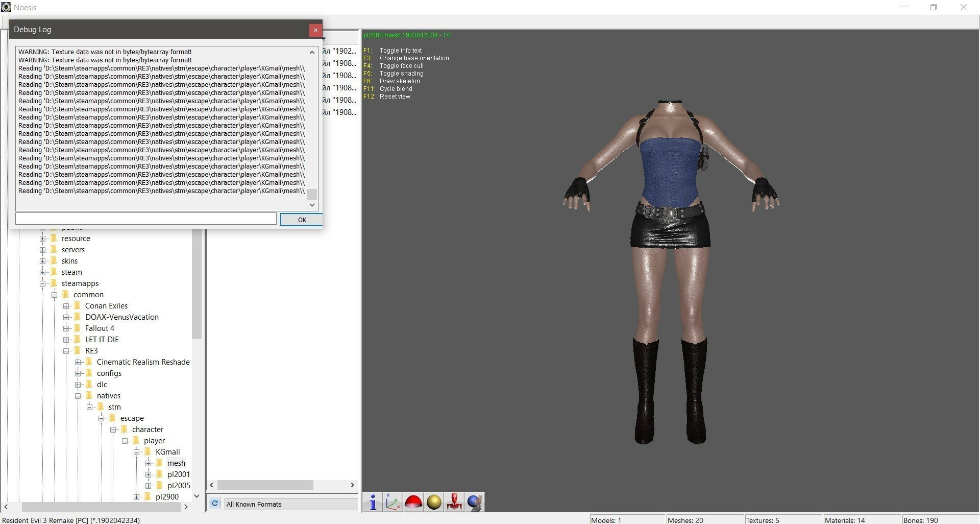Click the LET IT DIE folder icon
Screen dimensions: 980x524
[77, 339]
